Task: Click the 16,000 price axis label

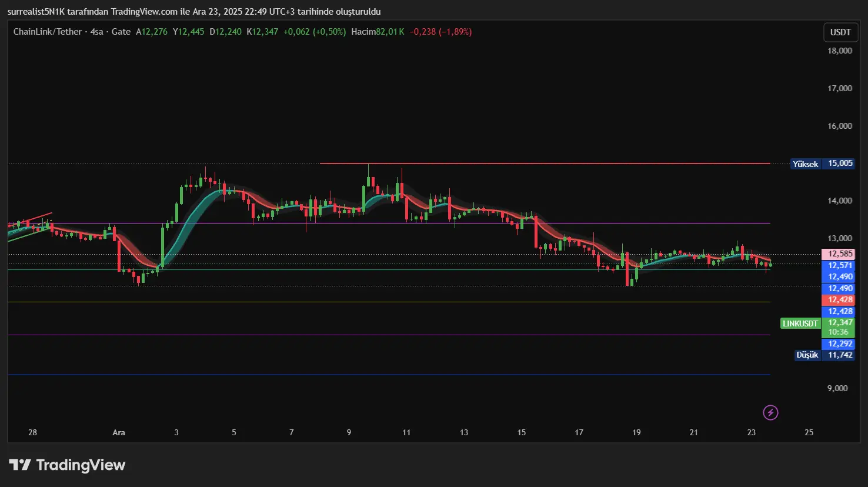Action: point(840,126)
